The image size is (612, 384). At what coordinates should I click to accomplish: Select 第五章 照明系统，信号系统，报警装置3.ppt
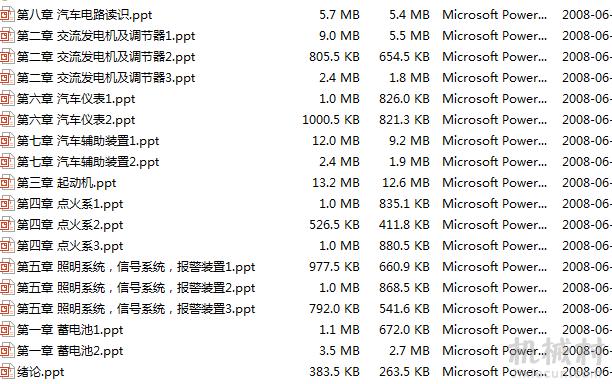(136, 309)
